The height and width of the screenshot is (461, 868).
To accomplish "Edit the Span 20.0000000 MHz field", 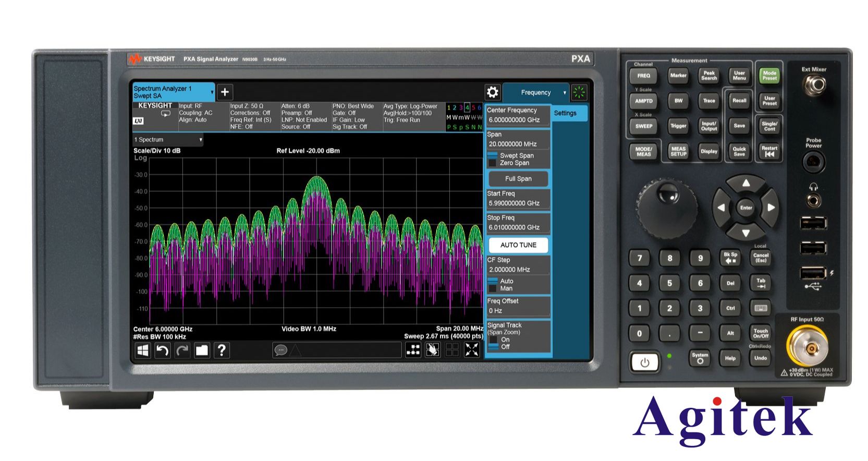I will click(518, 139).
